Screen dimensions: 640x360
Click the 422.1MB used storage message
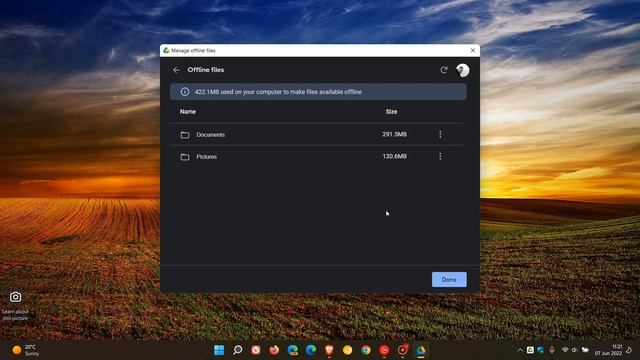[278, 92]
